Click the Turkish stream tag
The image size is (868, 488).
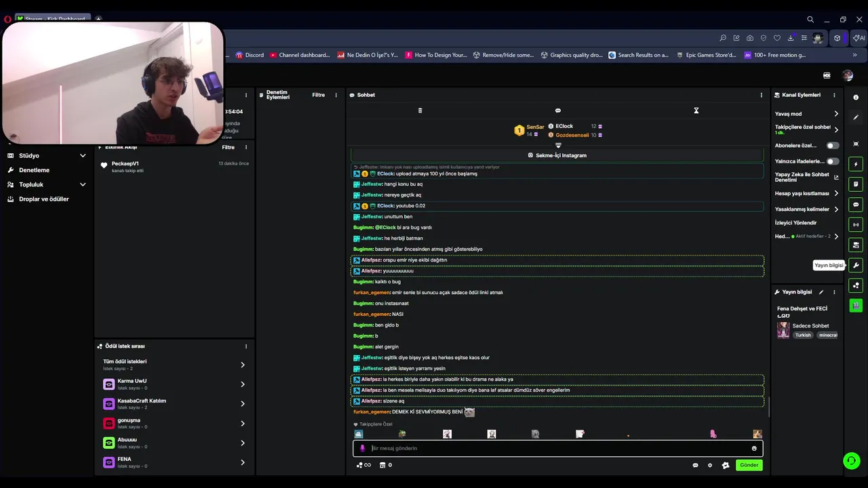click(803, 335)
